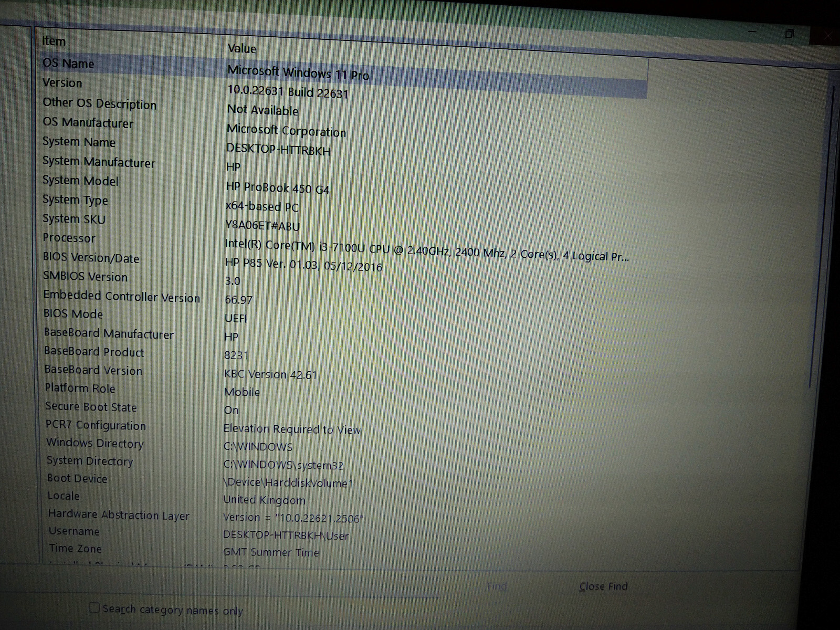Click the HAL version 10.0.22621.2506 value
This screenshot has width=840, height=630.
click(293, 518)
